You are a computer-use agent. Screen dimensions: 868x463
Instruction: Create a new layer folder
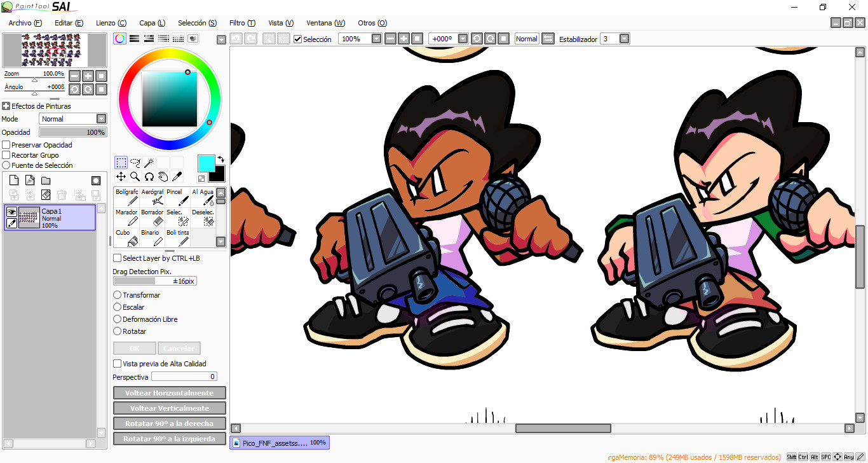46,181
